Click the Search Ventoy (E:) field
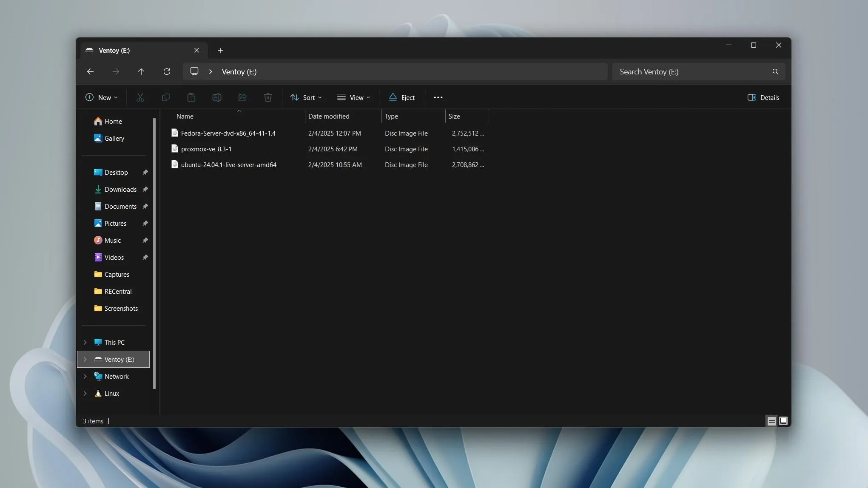868x488 pixels. (x=698, y=71)
